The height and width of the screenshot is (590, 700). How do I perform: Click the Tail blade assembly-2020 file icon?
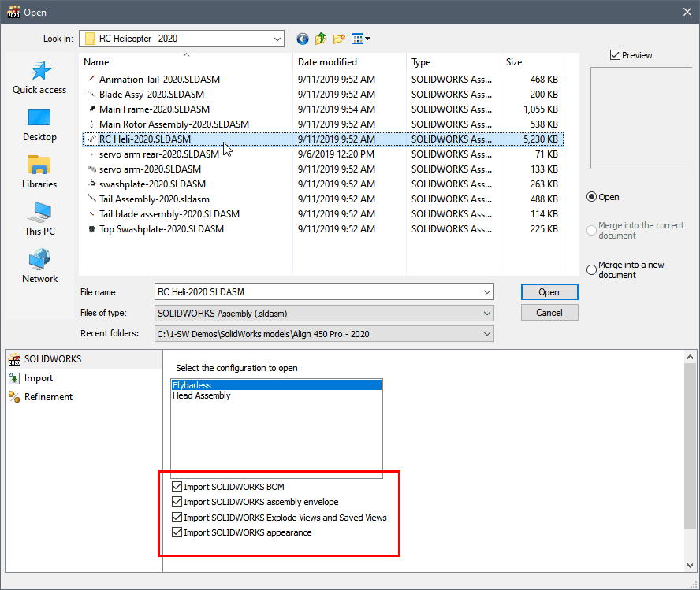91,214
